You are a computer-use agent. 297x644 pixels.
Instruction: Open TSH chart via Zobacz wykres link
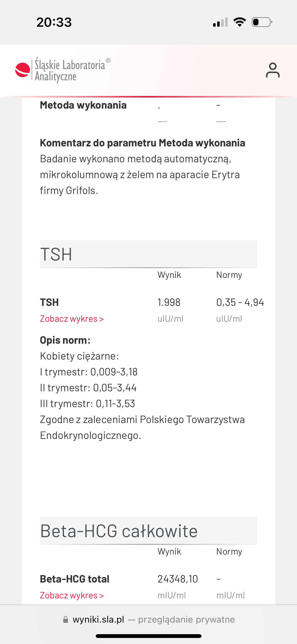[72, 319]
